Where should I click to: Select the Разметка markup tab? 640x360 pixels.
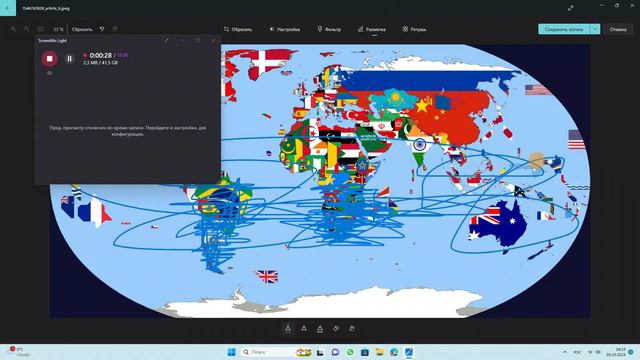(371, 29)
